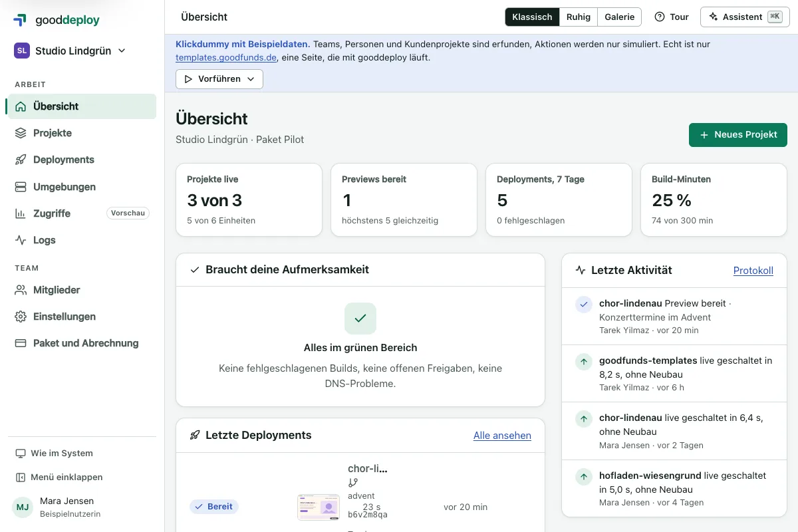Image resolution: width=798 pixels, height=532 pixels.
Task: Open Paket und Abrechnung page
Action: (82, 343)
